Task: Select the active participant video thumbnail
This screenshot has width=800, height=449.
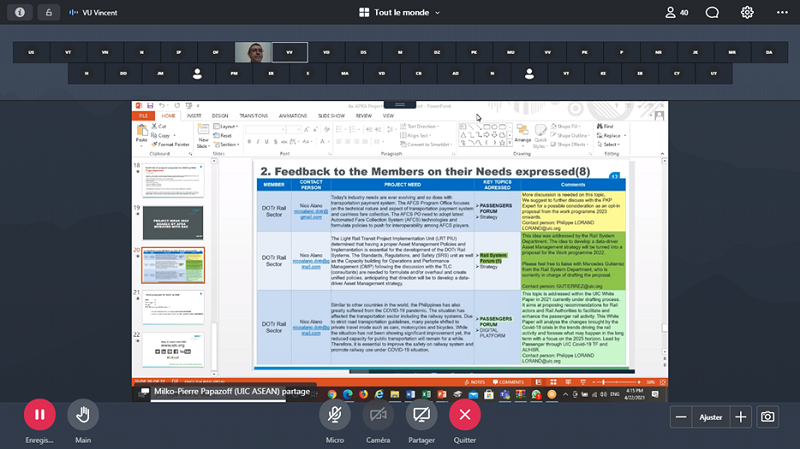Action: pyautogui.click(x=255, y=51)
